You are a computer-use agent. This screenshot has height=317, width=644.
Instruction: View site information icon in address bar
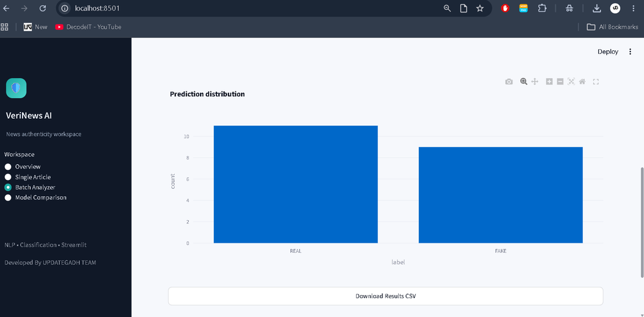pos(65,8)
